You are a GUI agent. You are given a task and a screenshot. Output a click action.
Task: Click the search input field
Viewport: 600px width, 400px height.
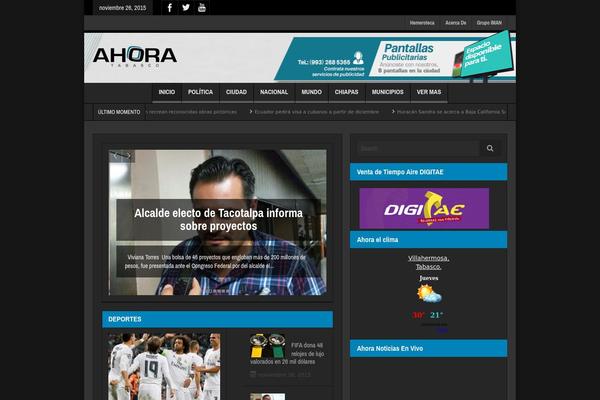pos(419,148)
